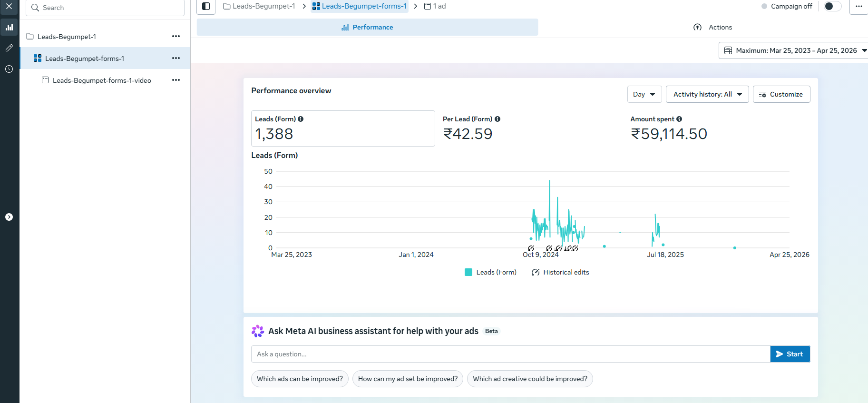Click info icon beside Amount spent
This screenshot has width=868, height=403.
(679, 119)
